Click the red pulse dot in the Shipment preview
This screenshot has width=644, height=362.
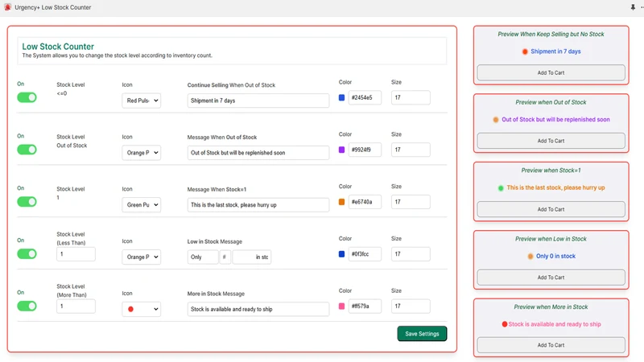point(525,51)
